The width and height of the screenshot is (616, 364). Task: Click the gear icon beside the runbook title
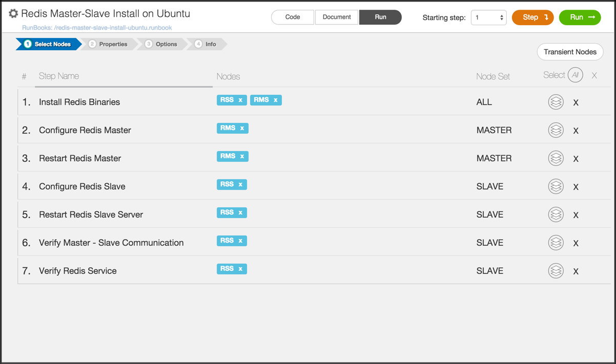13,14
